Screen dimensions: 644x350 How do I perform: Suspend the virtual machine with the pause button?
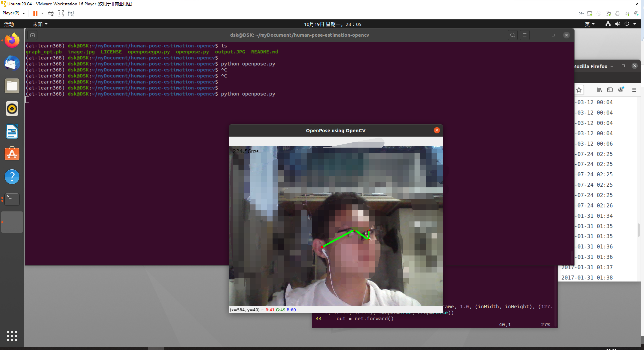click(x=35, y=13)
